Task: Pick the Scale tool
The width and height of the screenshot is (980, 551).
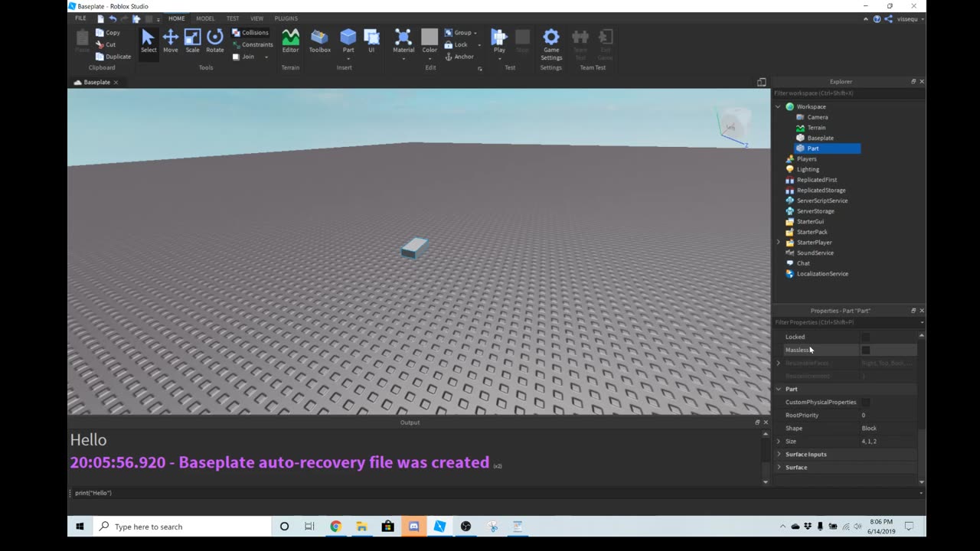Action: coord(192,41)
